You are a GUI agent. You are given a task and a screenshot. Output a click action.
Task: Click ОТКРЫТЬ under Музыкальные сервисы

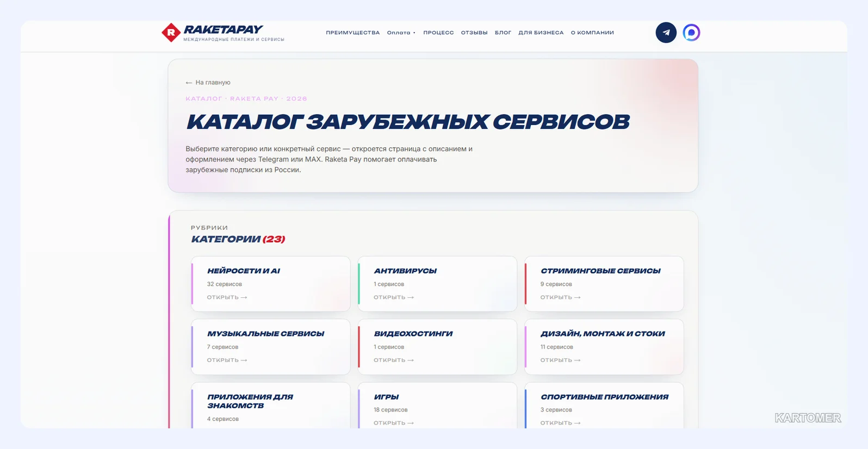pyautogui.click(x=227, y=360)
